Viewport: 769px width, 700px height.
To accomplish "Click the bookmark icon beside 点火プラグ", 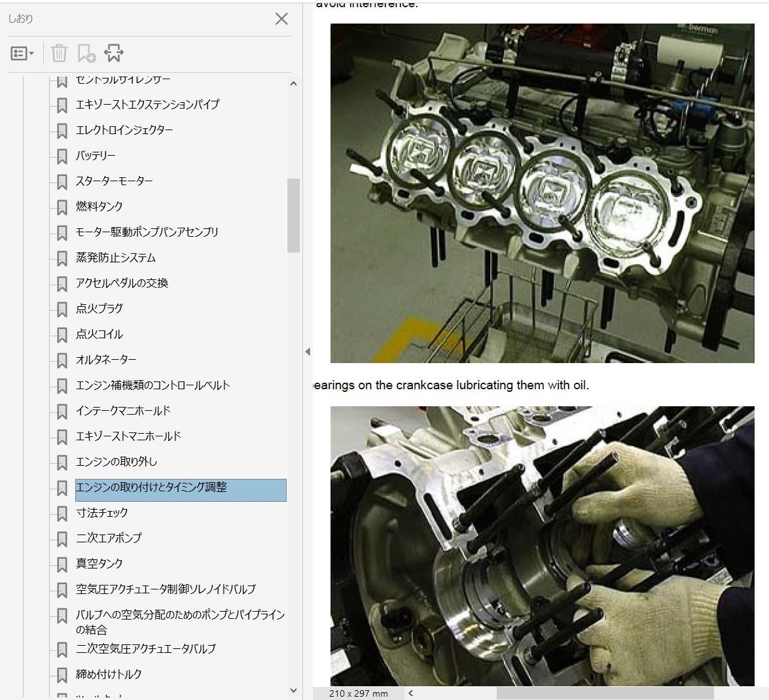I will (x=62, y=309).
